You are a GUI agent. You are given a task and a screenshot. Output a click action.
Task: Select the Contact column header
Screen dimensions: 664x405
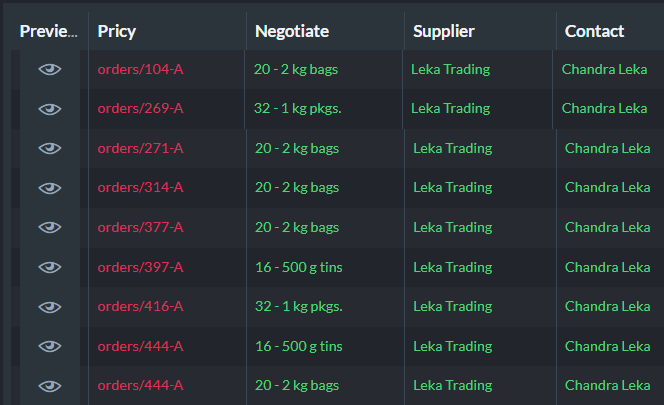tap(594, 31)
